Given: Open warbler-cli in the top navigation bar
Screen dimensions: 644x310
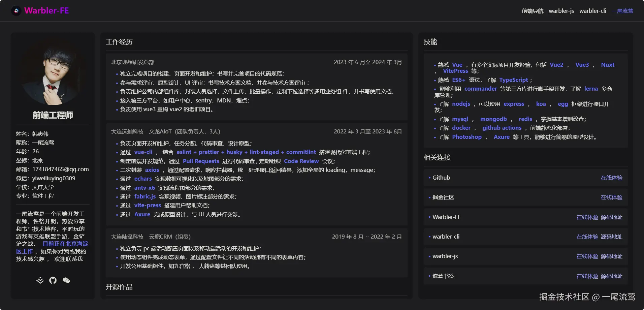Looking at the screenshot, I should (593, 11).
